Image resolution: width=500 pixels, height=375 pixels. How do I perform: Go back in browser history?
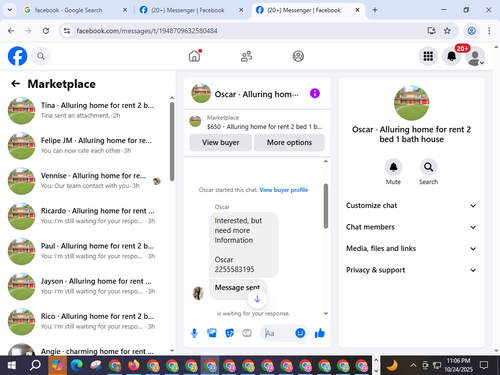pos(11,31)
